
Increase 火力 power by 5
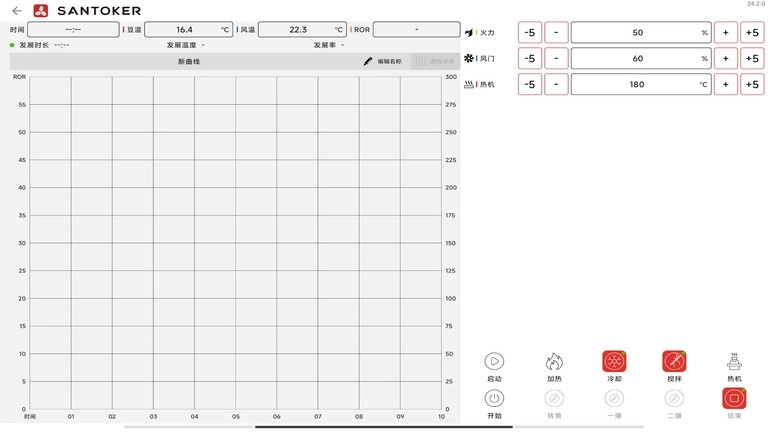click(x=752, y=32)
